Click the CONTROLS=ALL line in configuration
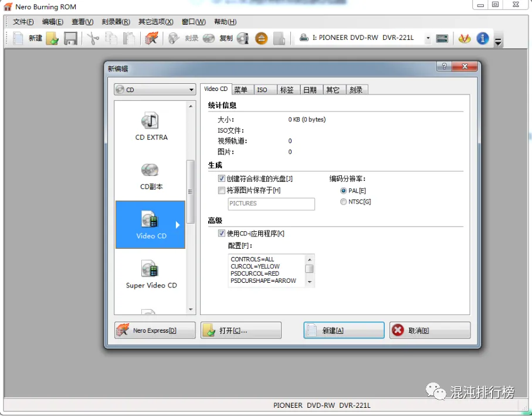This screenshot has height=416, width=532. point(252,259)
